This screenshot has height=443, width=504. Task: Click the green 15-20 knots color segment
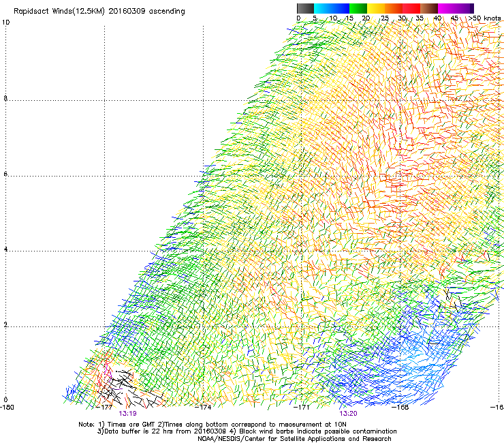click(x=358, y=8)
